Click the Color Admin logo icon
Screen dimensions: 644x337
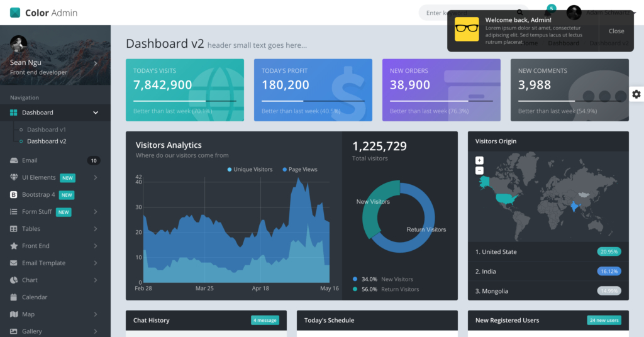15,13
